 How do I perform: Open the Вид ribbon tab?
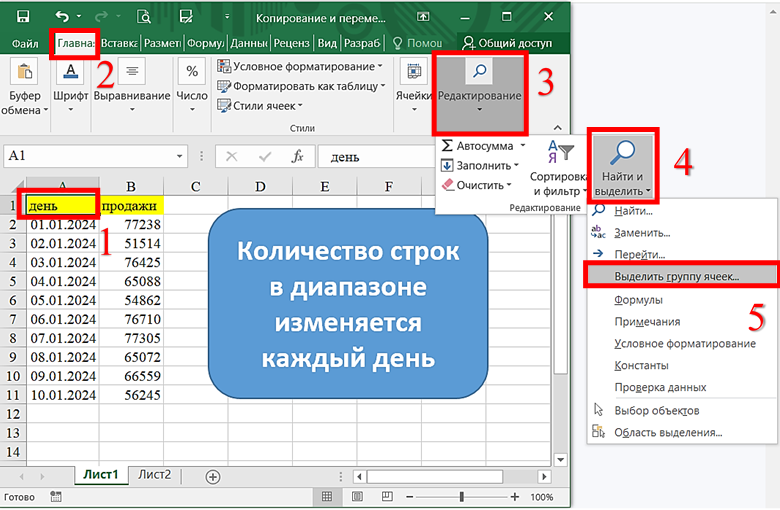[x=327, y=43]
